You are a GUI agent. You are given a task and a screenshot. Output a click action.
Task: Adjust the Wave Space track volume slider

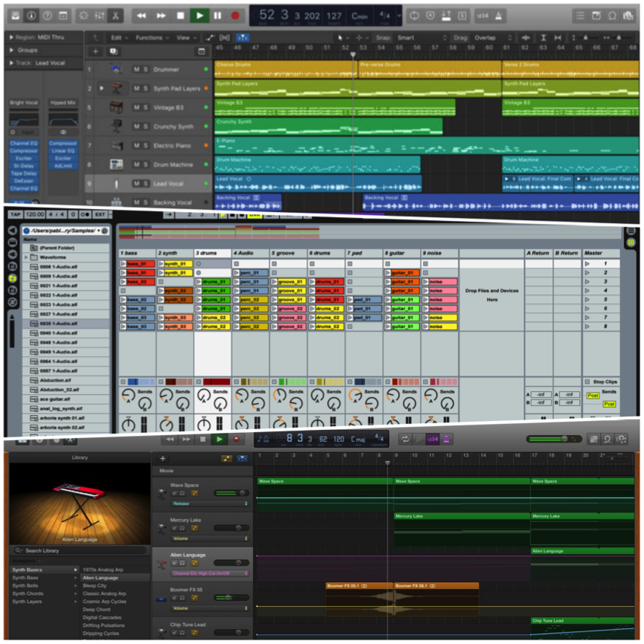[x=231, y=493]
